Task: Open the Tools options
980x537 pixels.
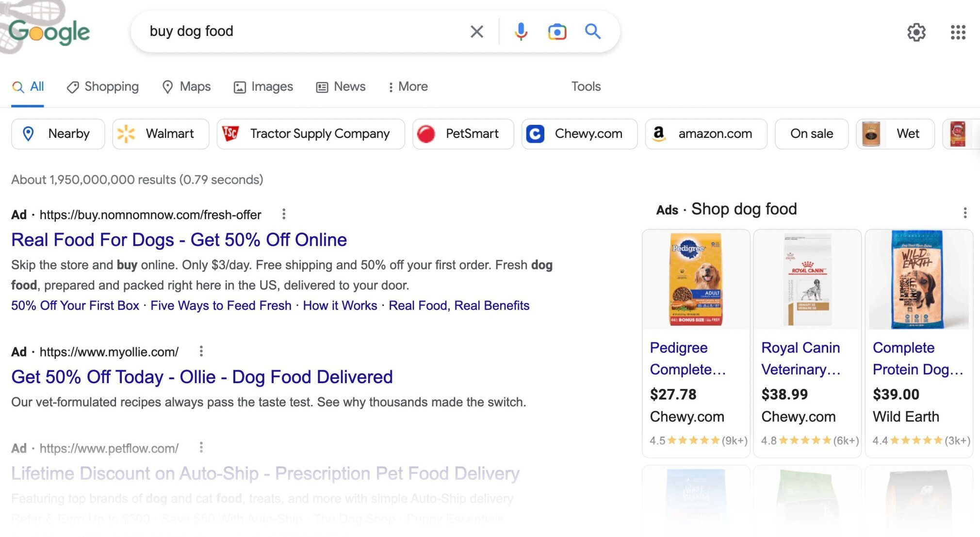Action: pos(586,86)
